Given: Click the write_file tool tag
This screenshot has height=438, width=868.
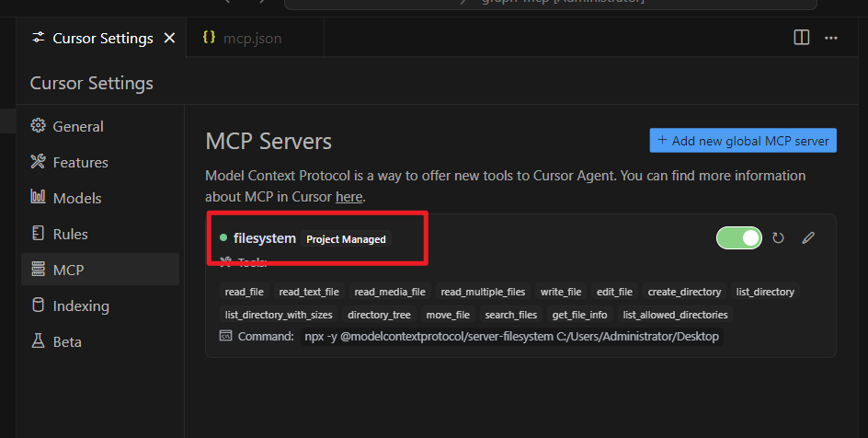Looking at the screenshot, I should tap(561, 292).
